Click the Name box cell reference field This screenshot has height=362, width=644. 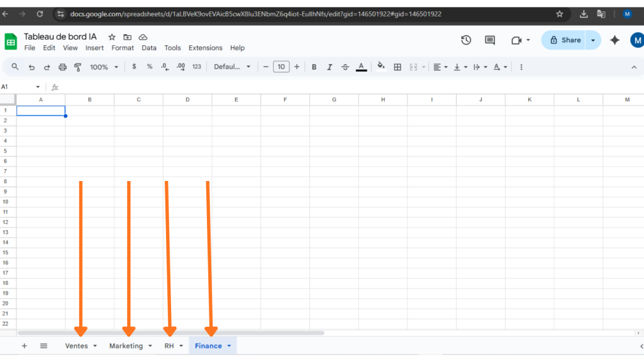(19, 87)
